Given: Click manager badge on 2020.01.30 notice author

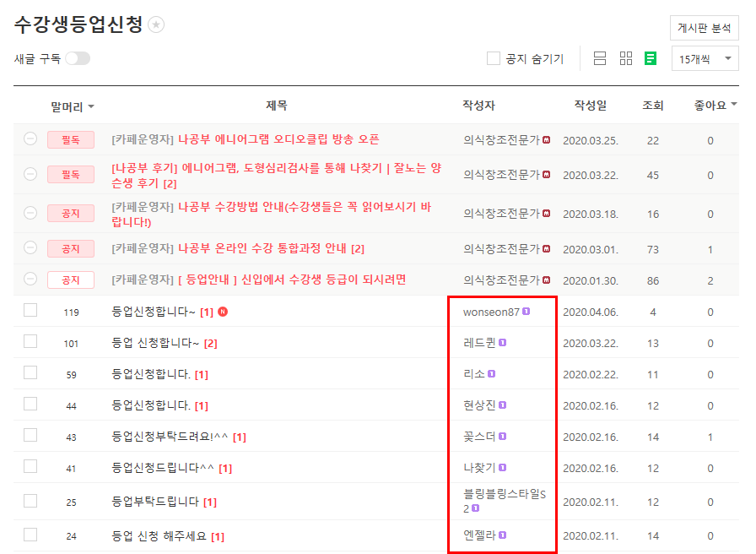Looking at the screenshot, I should pos(546,280).
